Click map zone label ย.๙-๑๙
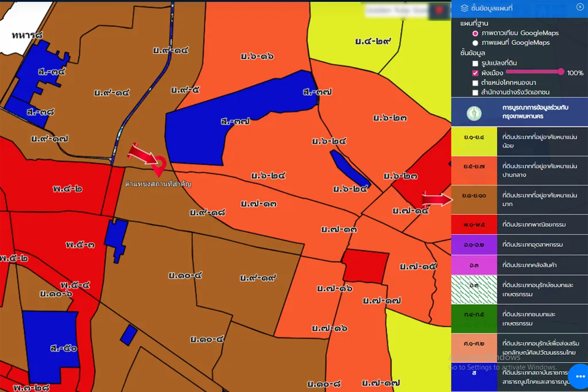This screenshot has width=588, height=392. (x=258, y=278)
